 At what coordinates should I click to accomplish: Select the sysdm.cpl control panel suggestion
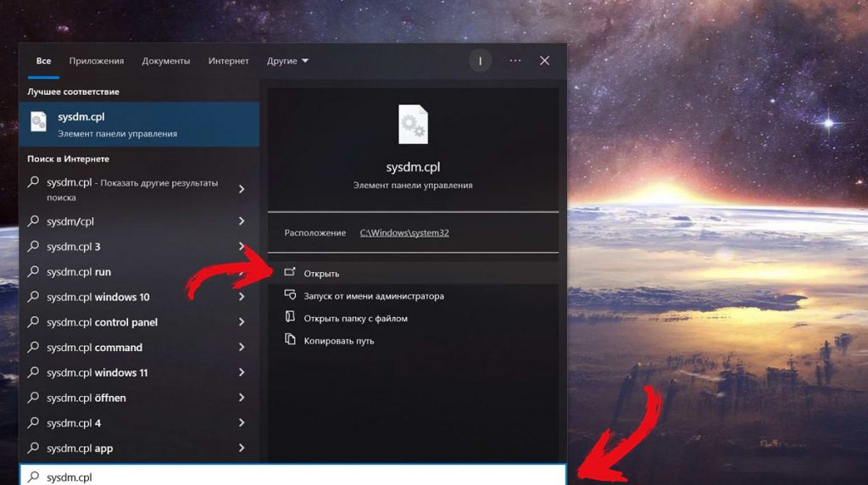point(139,322)
